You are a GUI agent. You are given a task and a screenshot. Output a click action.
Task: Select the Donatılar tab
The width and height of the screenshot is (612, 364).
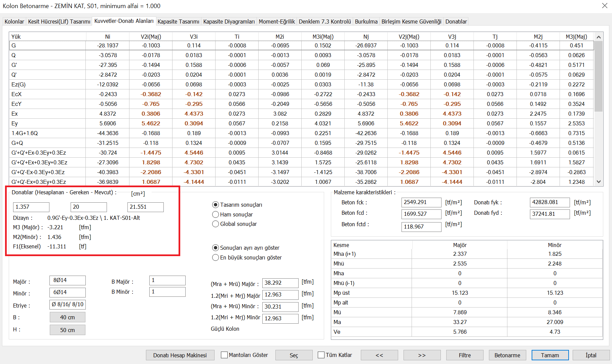[456, 22]
